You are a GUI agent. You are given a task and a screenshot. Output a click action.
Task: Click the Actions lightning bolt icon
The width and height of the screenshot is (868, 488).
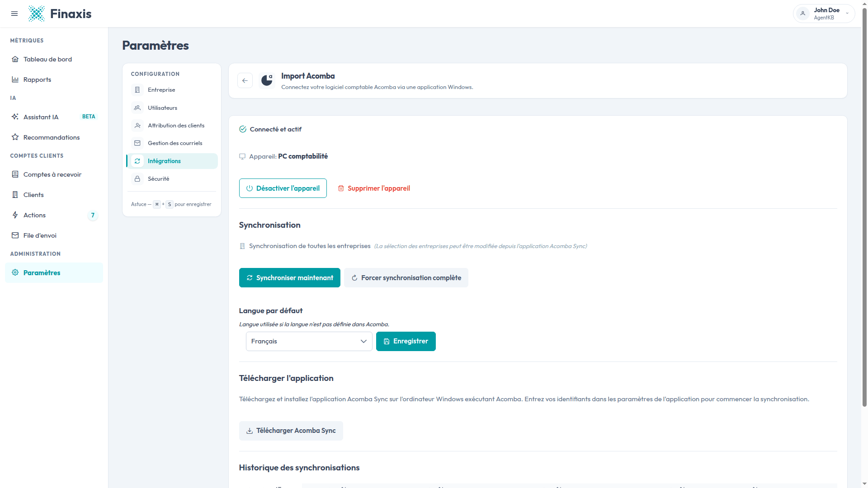pos(15,215)
